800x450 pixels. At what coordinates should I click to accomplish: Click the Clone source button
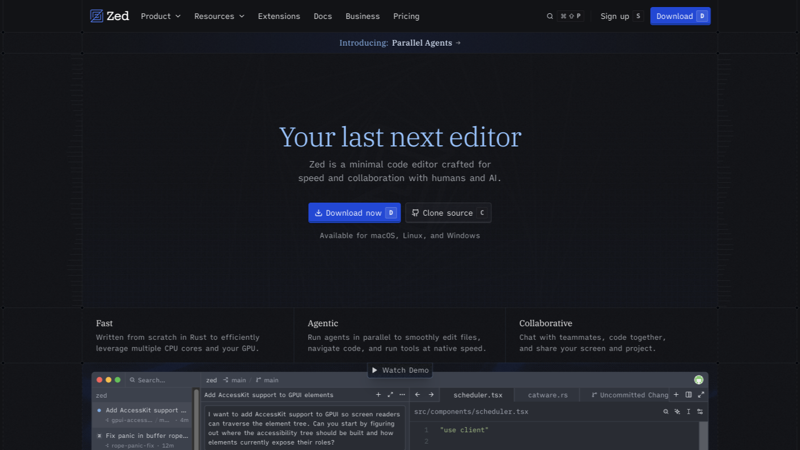[448, 213]
